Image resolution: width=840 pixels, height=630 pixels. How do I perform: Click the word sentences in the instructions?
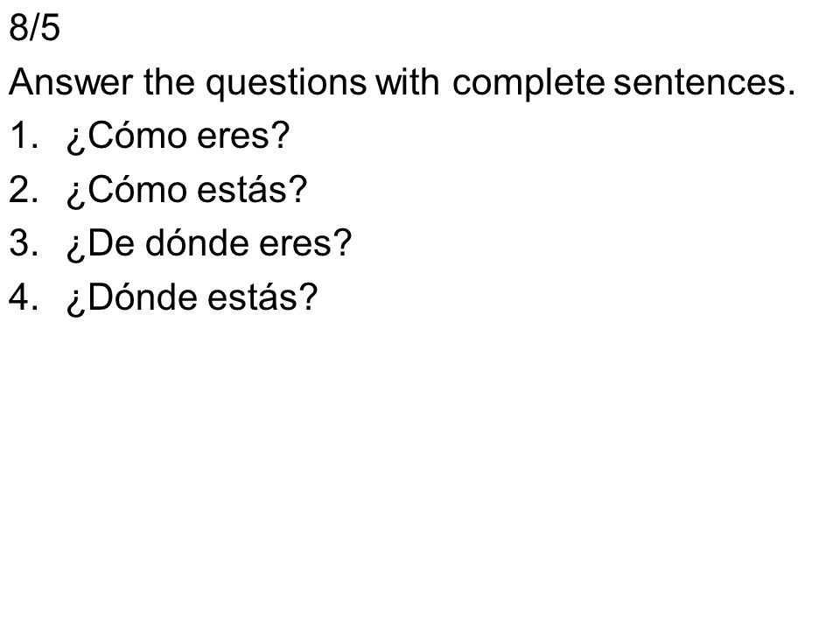coord(704,83)
